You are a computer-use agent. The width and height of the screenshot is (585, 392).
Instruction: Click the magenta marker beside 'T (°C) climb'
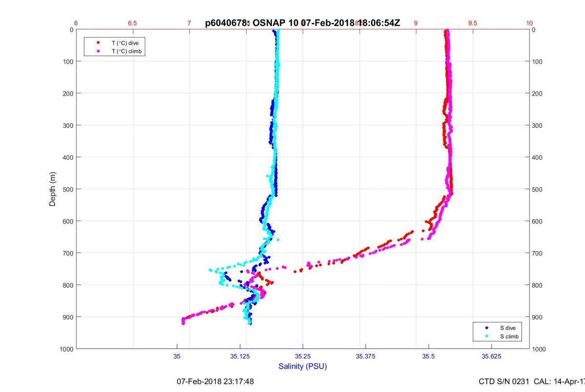pos(98,51)
